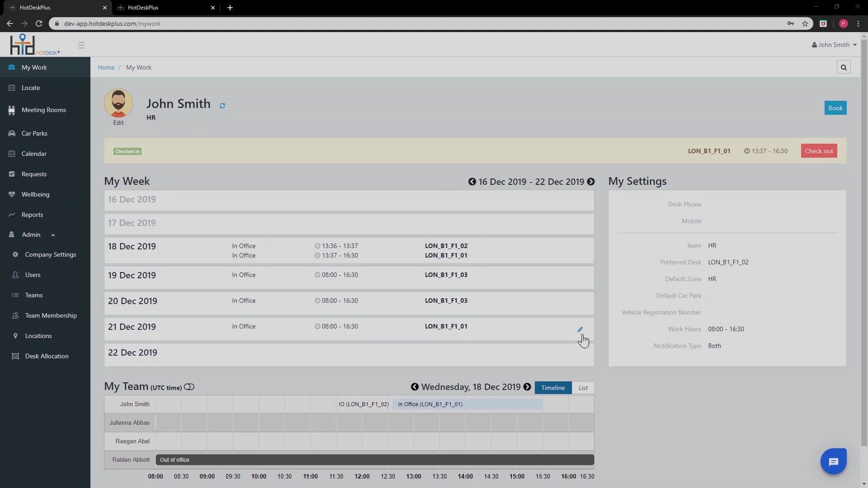Viewport: 868px width, 488px height.
Task: Switch to the second HotDeskPlus browser tab
Action: [x=165, y=8]
